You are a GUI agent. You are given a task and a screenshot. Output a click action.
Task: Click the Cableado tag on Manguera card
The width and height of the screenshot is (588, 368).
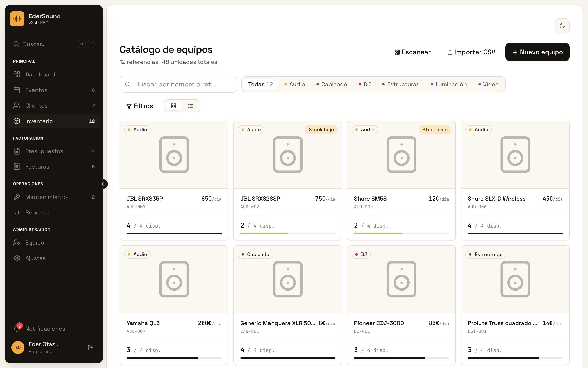(255, 254)
